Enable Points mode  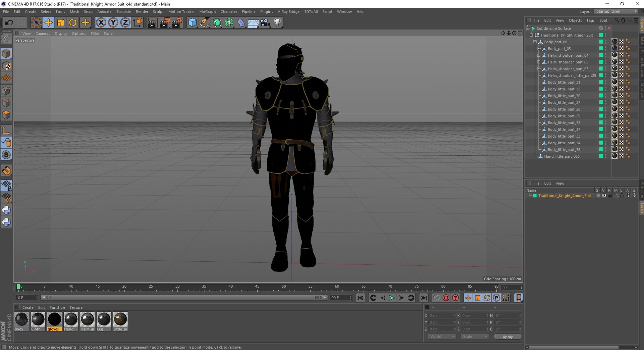coord(6,91)
